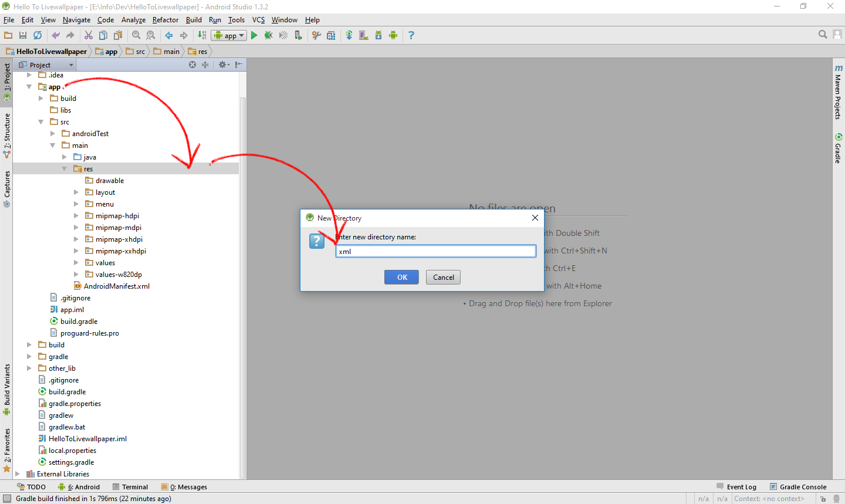
Task: Open the AVD Manager icon
Action: (364, 35)
